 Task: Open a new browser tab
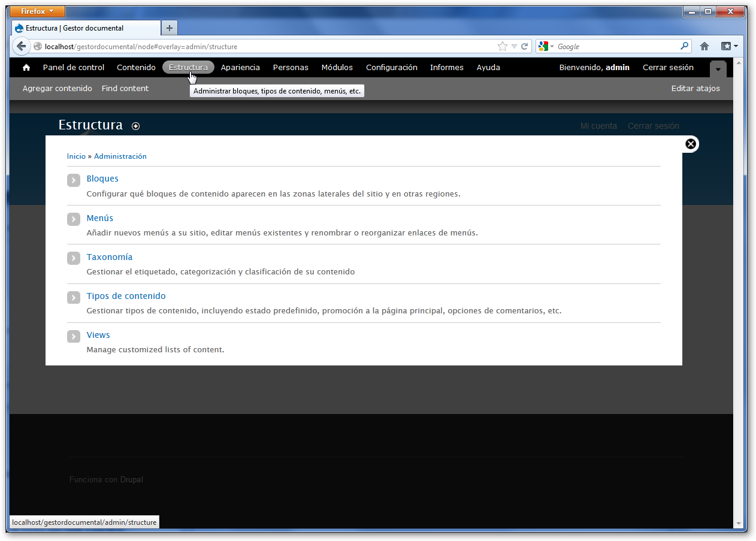coord(170,28)
